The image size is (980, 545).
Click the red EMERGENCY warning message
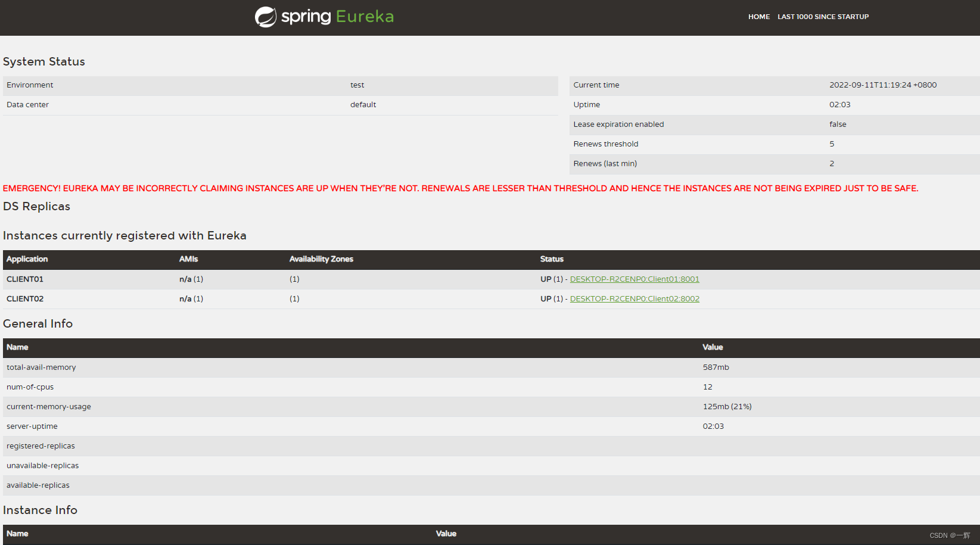[x=461, y=188]
